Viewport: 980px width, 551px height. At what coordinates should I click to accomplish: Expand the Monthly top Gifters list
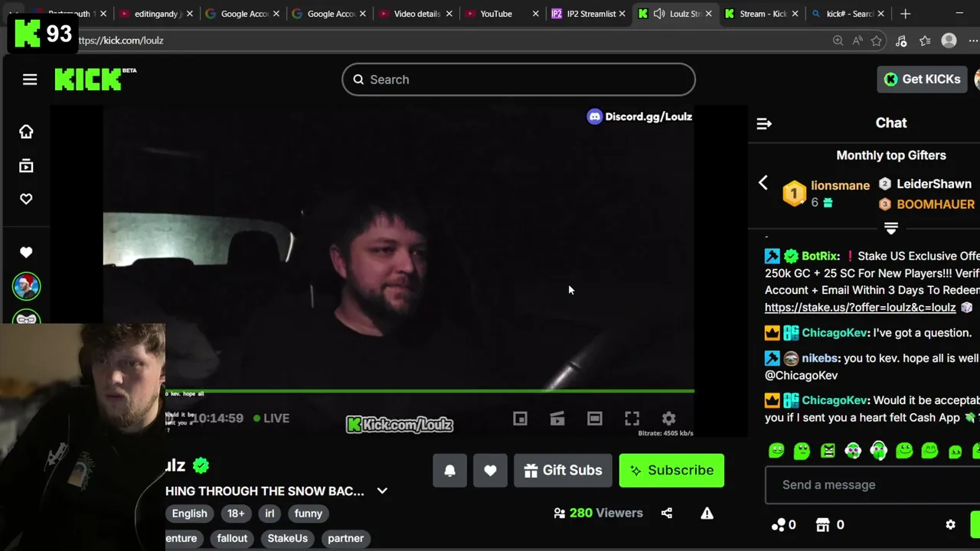click(890, 228)
